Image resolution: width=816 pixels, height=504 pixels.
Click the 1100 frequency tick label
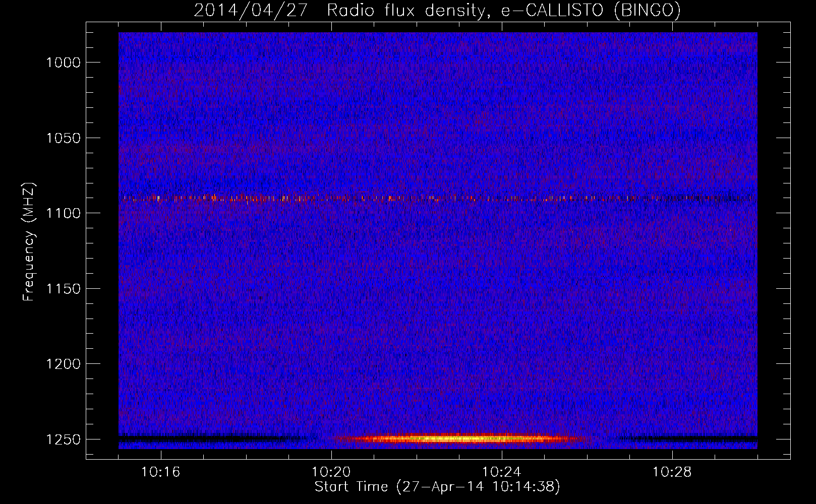[63, 213]
